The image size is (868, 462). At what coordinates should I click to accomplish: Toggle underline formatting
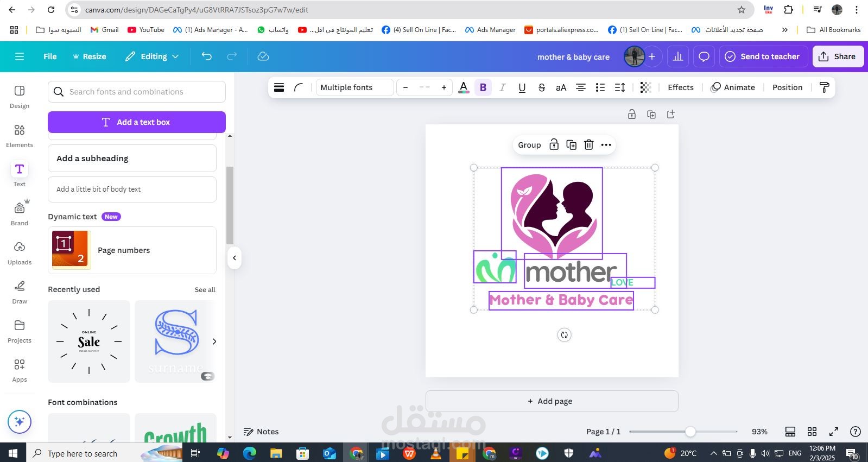click(522, 87)
